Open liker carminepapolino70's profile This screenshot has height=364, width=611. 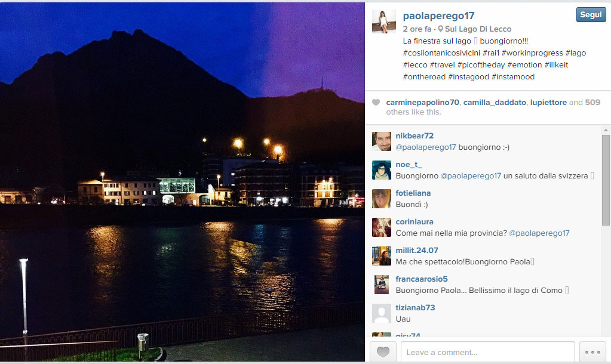(x=422, y=103)
